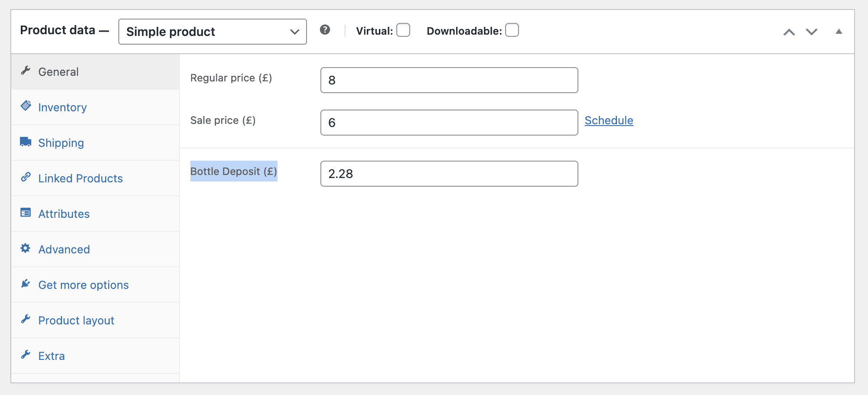868x395 pixels.
Task: Click the Attributes panel icon
Action: (26, 213)
